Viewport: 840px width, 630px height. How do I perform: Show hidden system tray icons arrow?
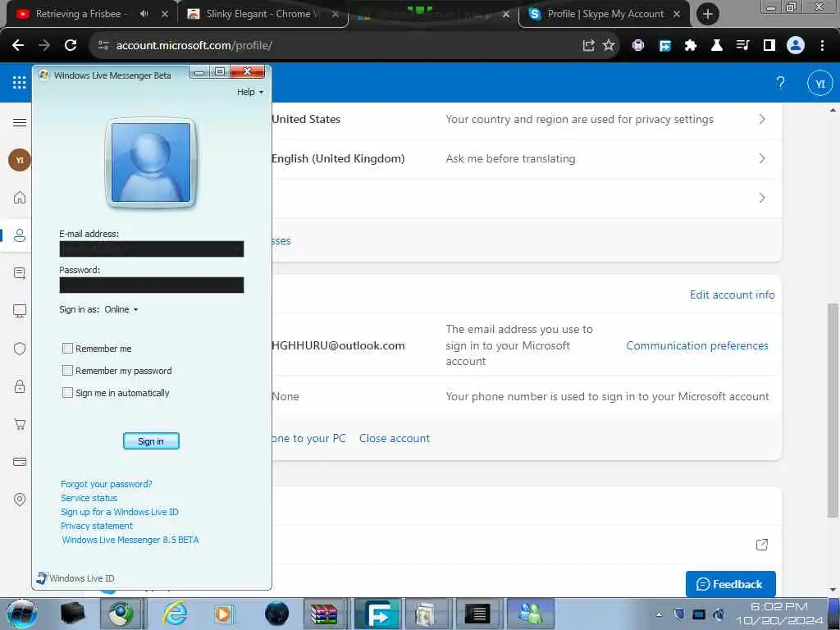[x=659, y=614]
